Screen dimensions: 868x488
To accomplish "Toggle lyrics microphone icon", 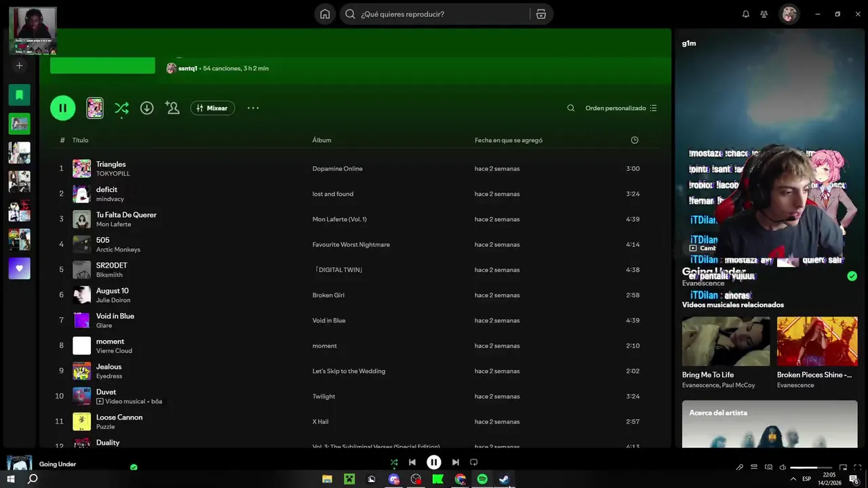I will [x=739, y=467].
